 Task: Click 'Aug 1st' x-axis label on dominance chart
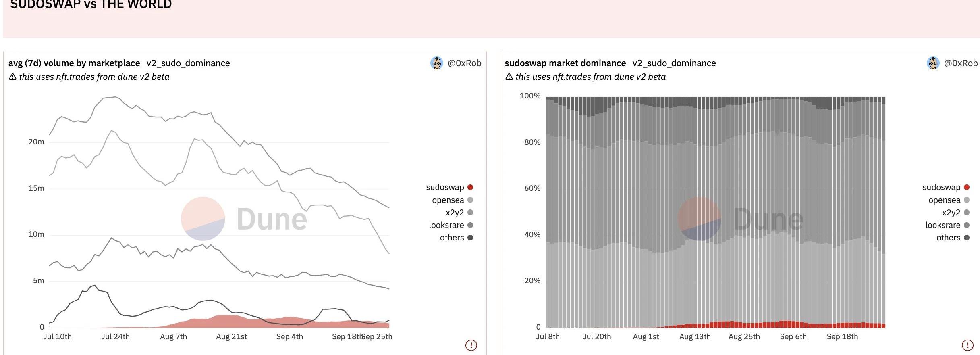[646, 336]
